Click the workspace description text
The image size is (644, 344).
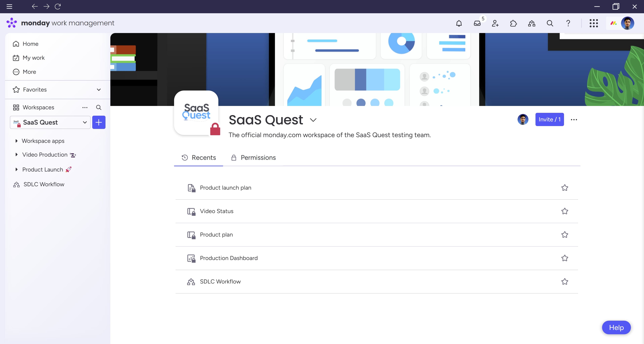click(x=330, y=135)
